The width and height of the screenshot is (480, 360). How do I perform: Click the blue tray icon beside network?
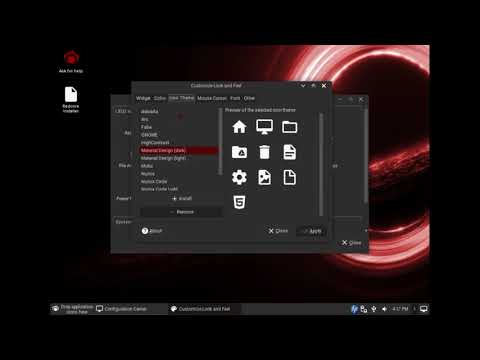click(354, 309)
